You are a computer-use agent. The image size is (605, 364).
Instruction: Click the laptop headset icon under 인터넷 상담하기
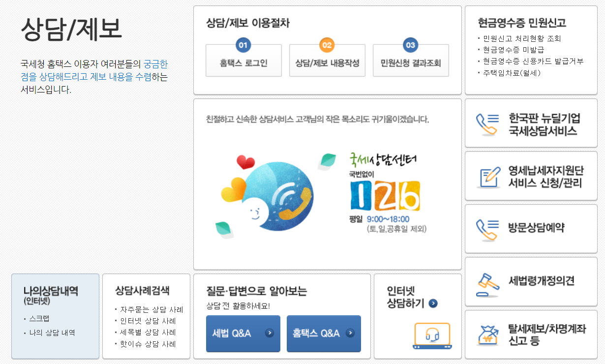(432, 336)
